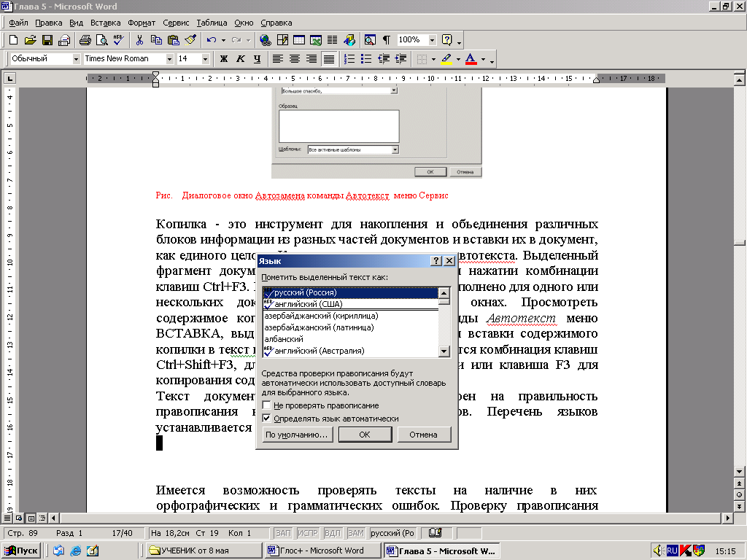Screen dimensions: 747x560
Task: Insert an Excel worksheet
Action: (315, 40)
